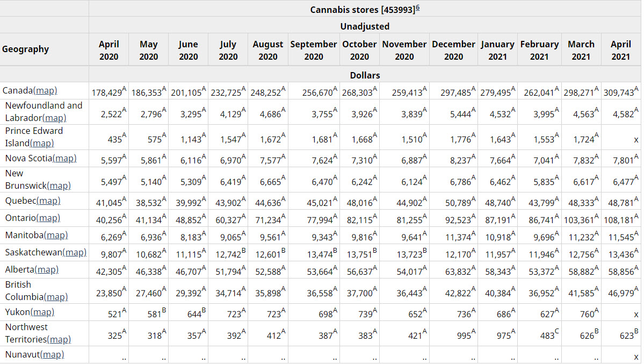The width and height of the screenshot is (644, 364).
Task: Click the Alberta map link
Action: tap(47, 269)
